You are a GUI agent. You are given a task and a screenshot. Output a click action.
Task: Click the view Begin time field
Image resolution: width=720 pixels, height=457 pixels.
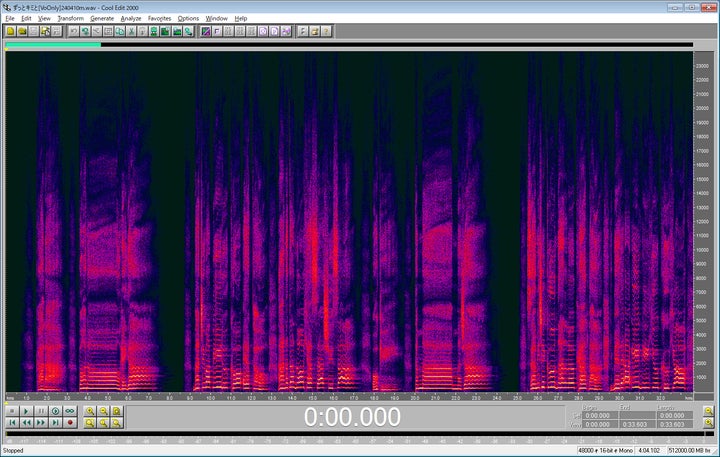point(598,424)
